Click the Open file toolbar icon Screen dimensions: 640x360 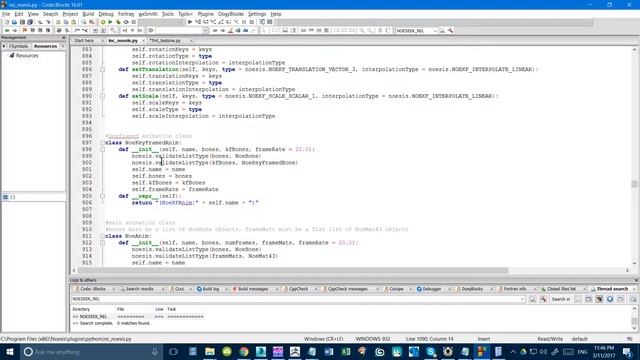click(14, 22)
